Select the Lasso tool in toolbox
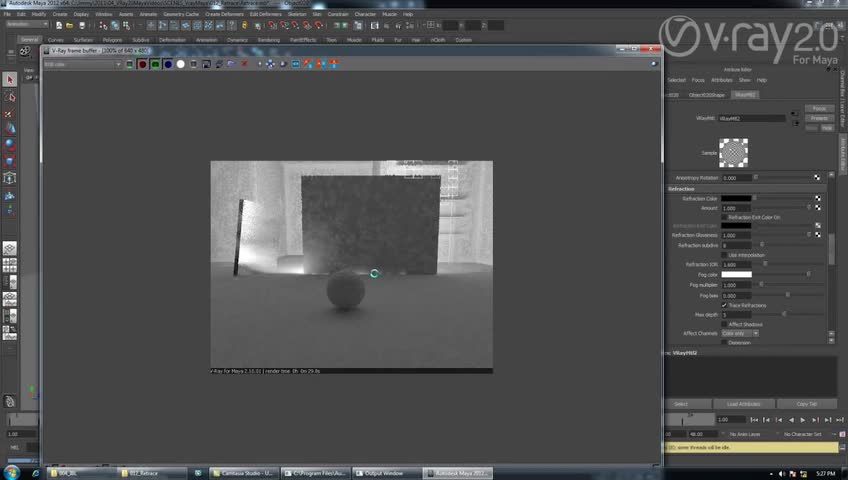Image resolution: width=848 pixels, height=480 pixels. (10, 97)
